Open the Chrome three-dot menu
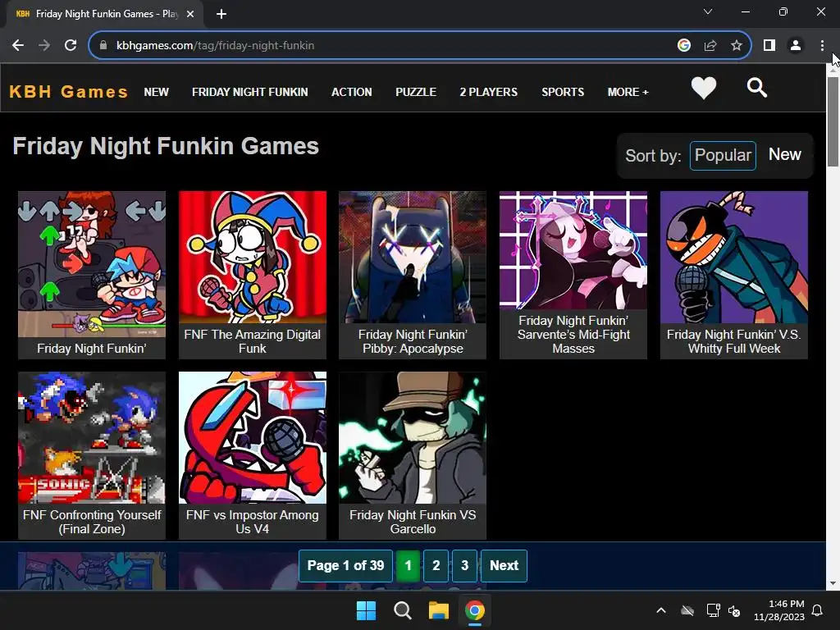This screenshot has height=630, width=840. click(x=822, y=46)
